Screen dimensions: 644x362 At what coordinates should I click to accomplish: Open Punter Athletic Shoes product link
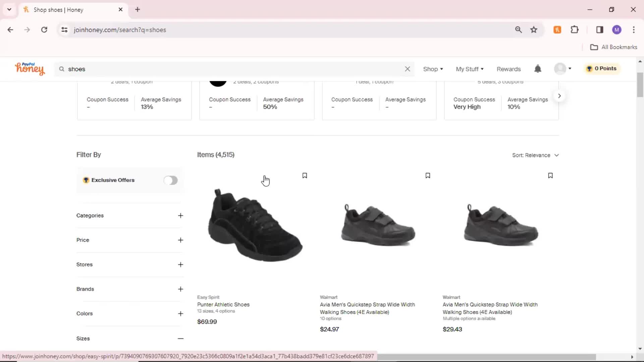point(223,305)
